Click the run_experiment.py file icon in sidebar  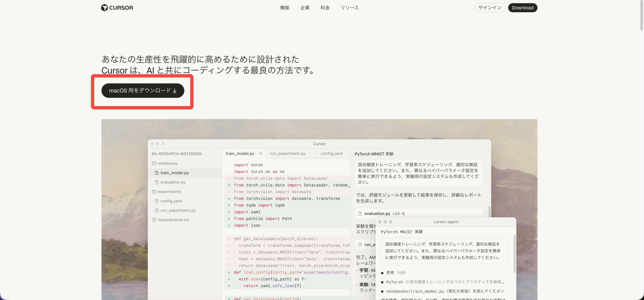click(x=156, y=210)
